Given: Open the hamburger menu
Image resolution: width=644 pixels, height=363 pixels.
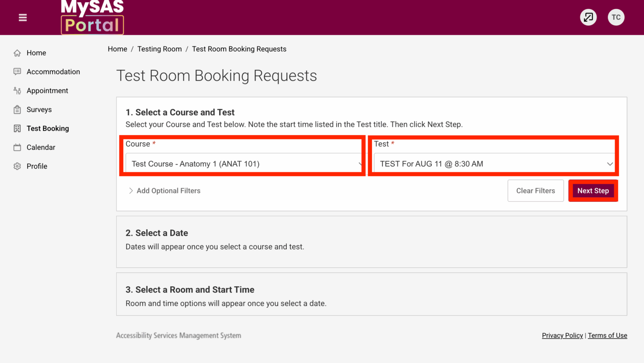Looking at the screenshot, I should [x=22, y=17].
